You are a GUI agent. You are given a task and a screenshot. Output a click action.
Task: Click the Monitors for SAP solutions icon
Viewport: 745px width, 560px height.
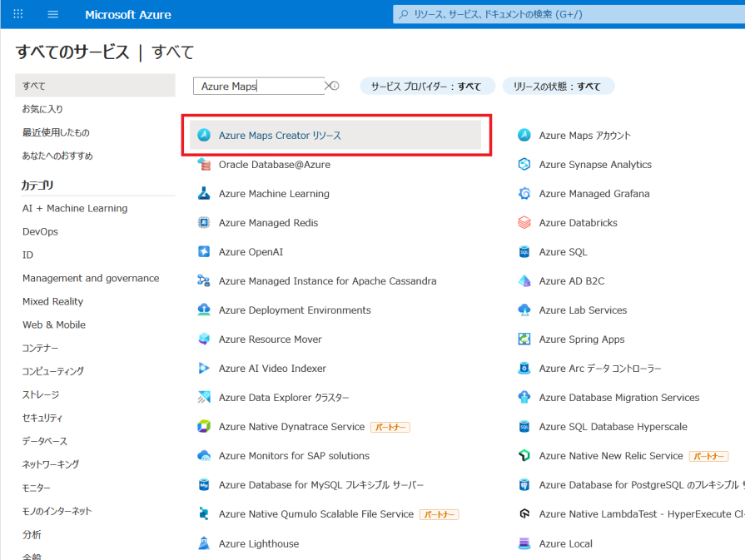pos(204,455)
